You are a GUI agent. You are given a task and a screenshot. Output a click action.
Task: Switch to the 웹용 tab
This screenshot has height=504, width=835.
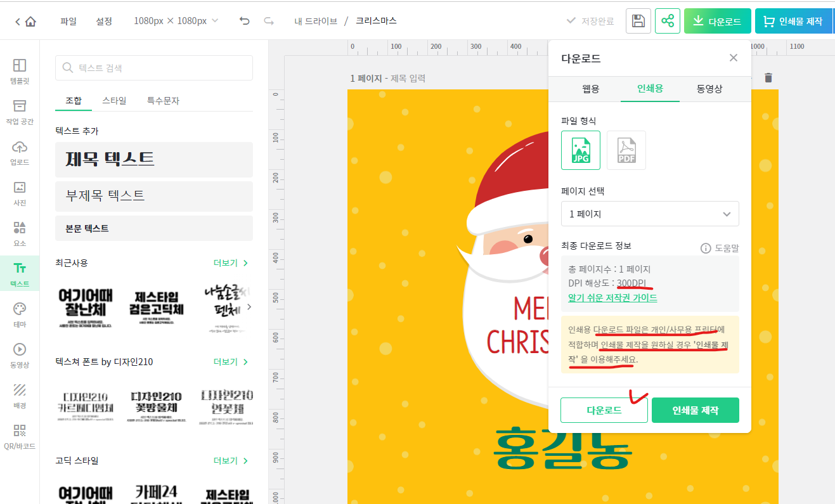(x=591, y=89)
